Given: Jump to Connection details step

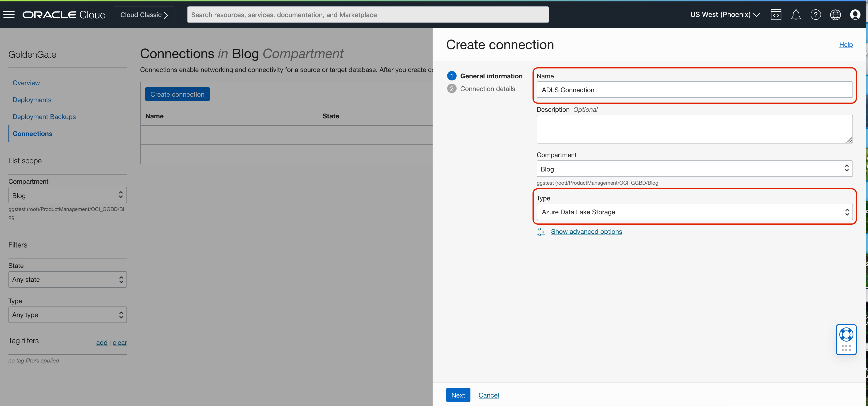Looking at the screenshot, I should pos(487,89).
